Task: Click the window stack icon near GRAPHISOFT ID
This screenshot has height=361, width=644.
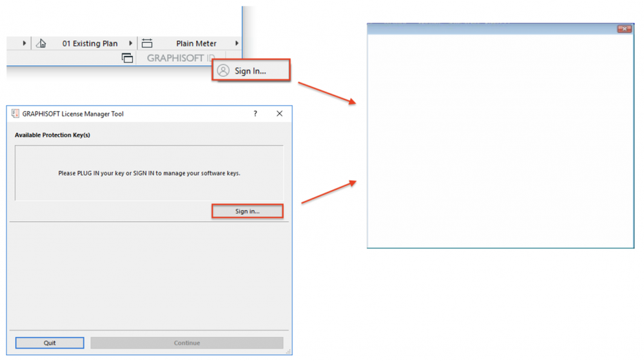Action: click(128, 58)
